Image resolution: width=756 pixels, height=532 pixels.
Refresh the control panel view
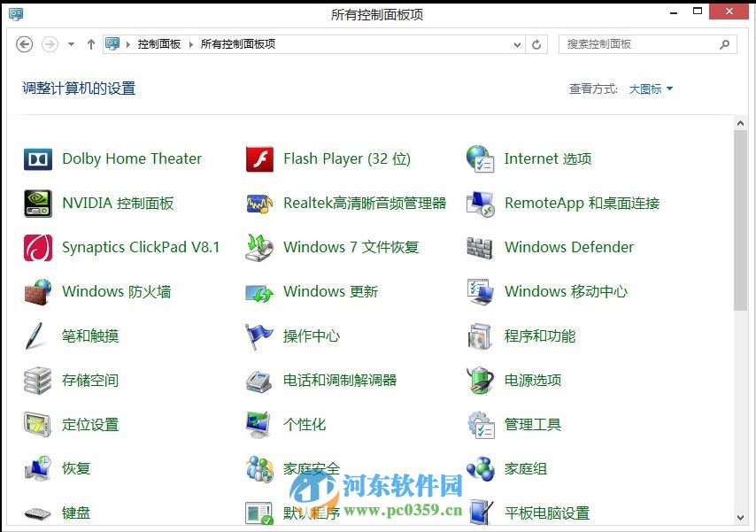(x=537, y=43)
